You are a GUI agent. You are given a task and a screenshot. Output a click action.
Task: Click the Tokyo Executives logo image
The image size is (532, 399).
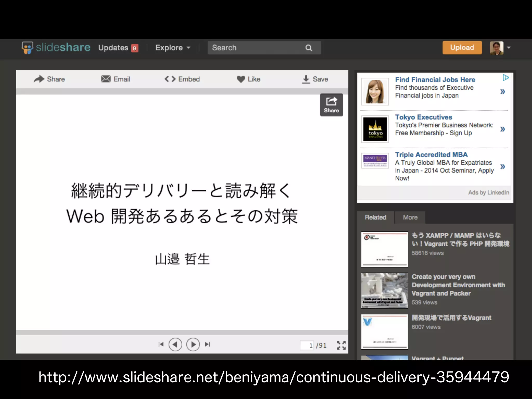coord(375,129)
